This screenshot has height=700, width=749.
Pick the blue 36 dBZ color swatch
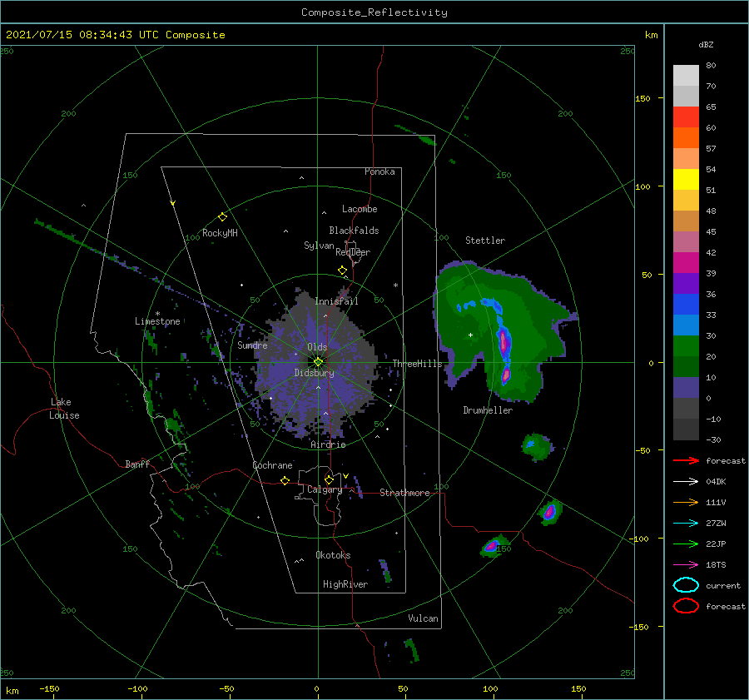tap(686, 304)
